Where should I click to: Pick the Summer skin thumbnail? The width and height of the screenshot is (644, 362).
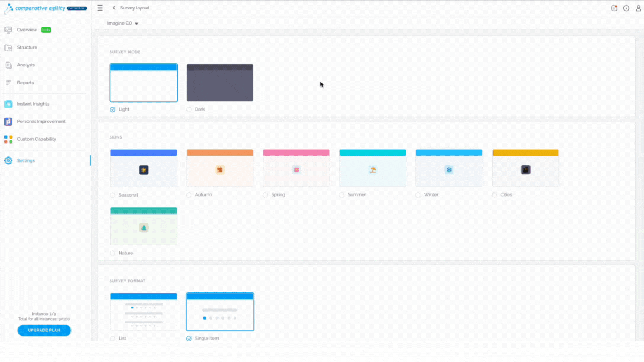pos(372,168)
